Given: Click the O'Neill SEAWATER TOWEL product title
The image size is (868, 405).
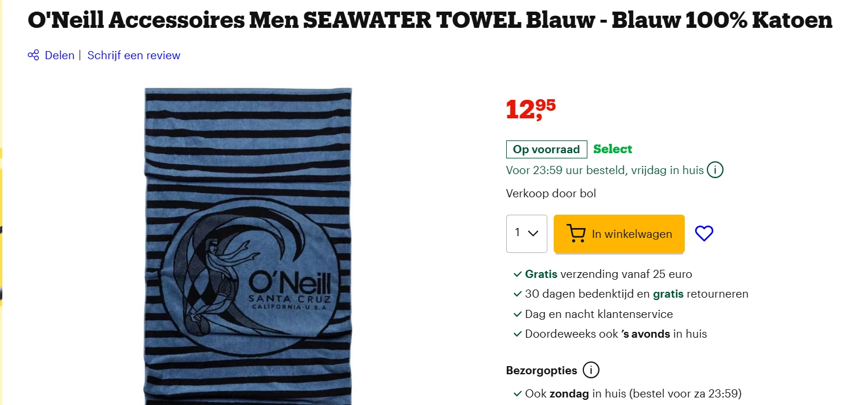Looking at the screenshot, I should pos(430,20).
